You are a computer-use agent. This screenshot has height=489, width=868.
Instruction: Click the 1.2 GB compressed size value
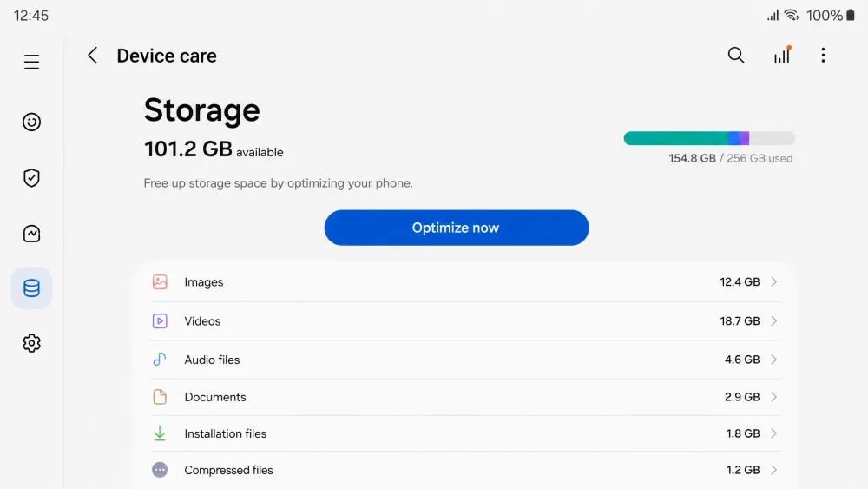pyautogui.click(x=743, y=470)
